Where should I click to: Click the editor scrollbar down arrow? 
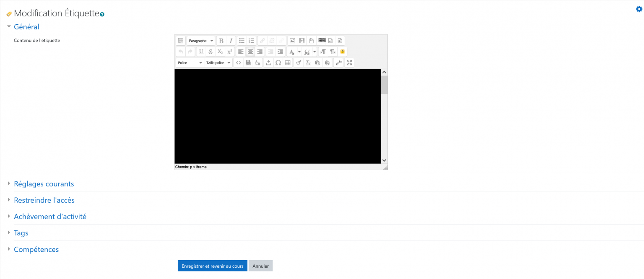click(384, 160)
